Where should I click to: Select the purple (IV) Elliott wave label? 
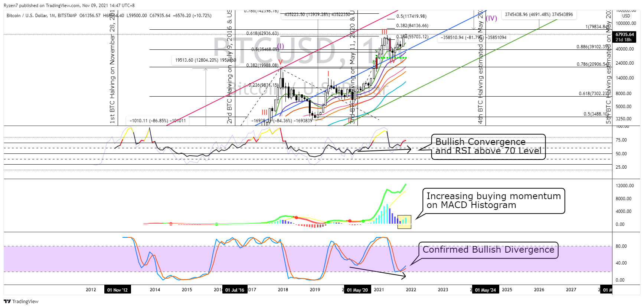point(491,18)
